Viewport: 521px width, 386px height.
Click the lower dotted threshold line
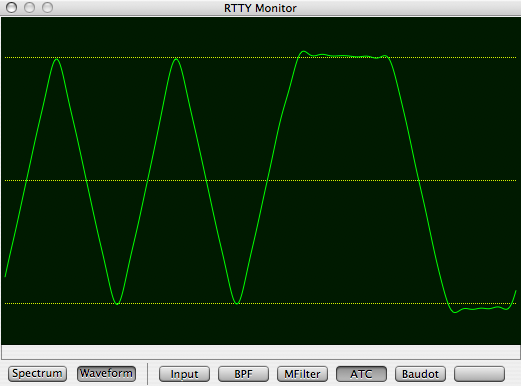click(261, 303)
